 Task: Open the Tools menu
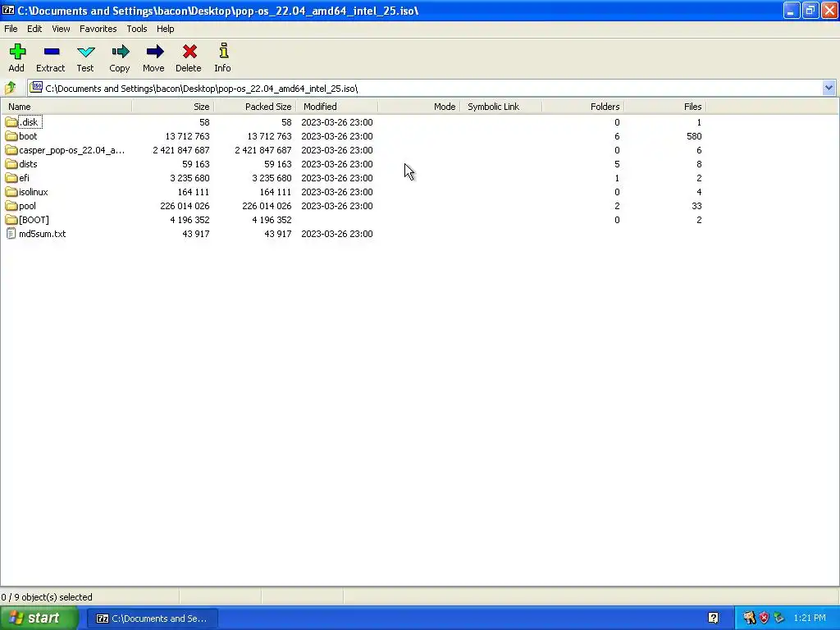pos(137,29)
